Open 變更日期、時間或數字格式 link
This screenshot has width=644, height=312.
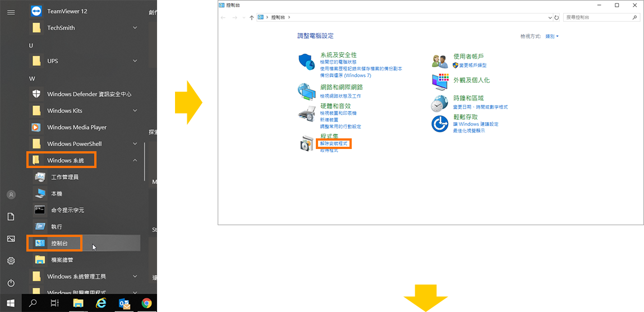click(481, 106)
